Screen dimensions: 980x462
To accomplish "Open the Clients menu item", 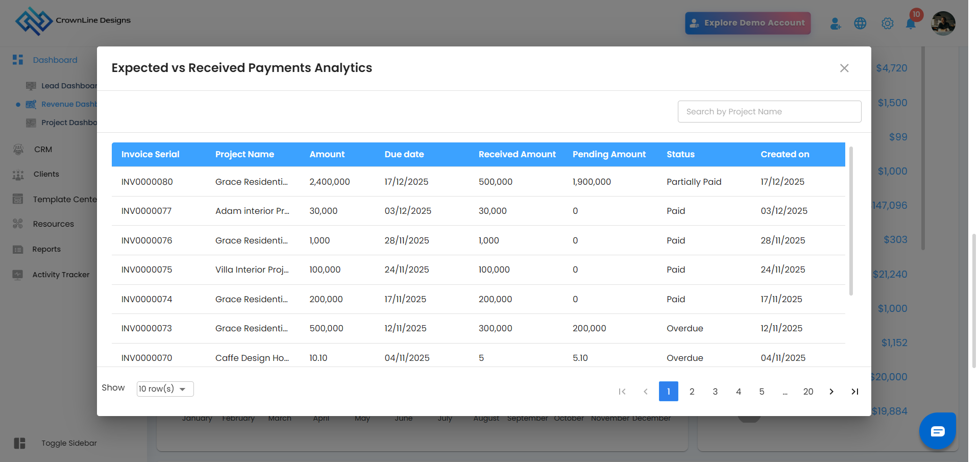I will pos(46,174).
